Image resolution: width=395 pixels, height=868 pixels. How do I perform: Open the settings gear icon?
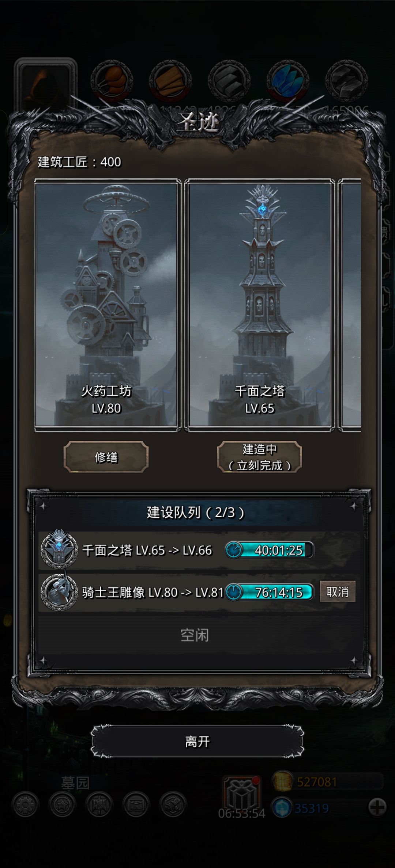pos(25,804)
